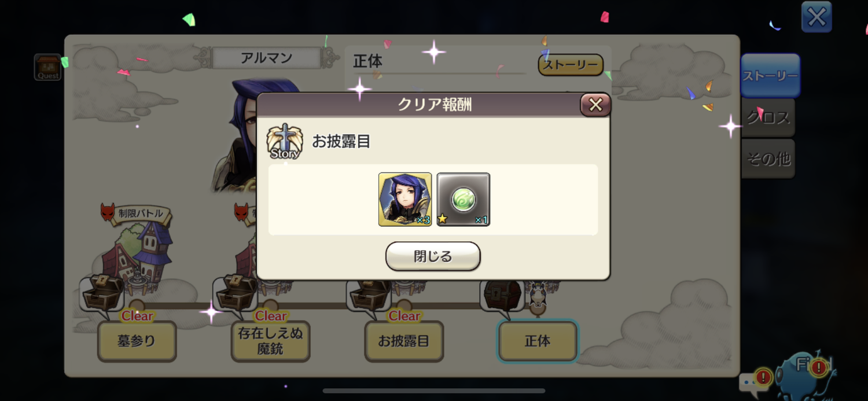Tap the 閉じる button
The image size is (868, 401).
click(x=433, y=256)
